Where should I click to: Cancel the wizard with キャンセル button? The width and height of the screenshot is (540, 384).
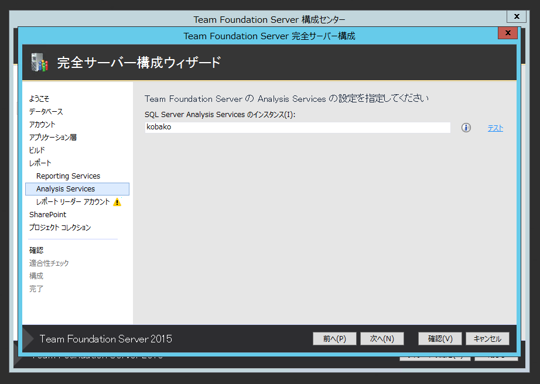487,339
